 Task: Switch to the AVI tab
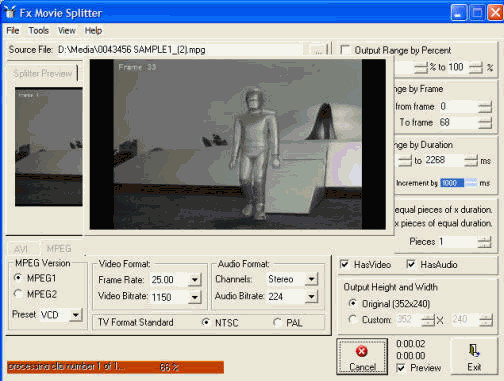pyautogui.click(x=21, y=249)
